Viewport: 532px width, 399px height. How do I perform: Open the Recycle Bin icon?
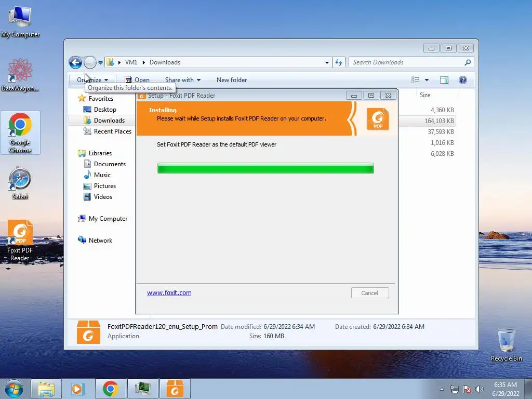506,345
